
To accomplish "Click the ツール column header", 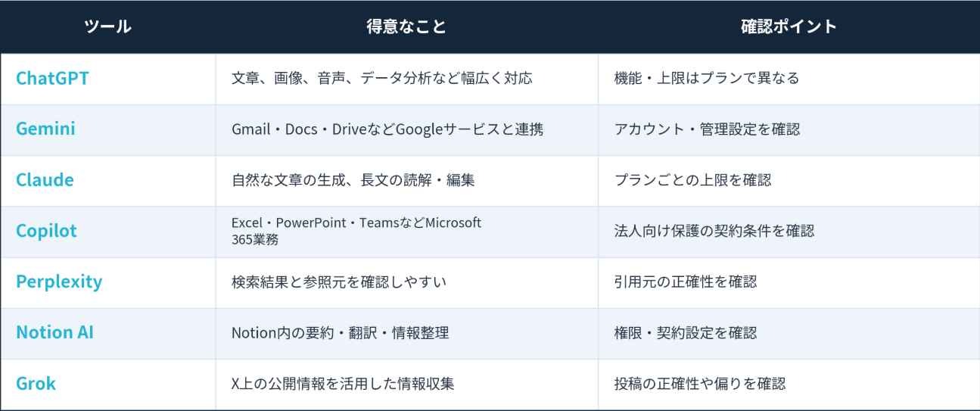I will click(107, 26).
